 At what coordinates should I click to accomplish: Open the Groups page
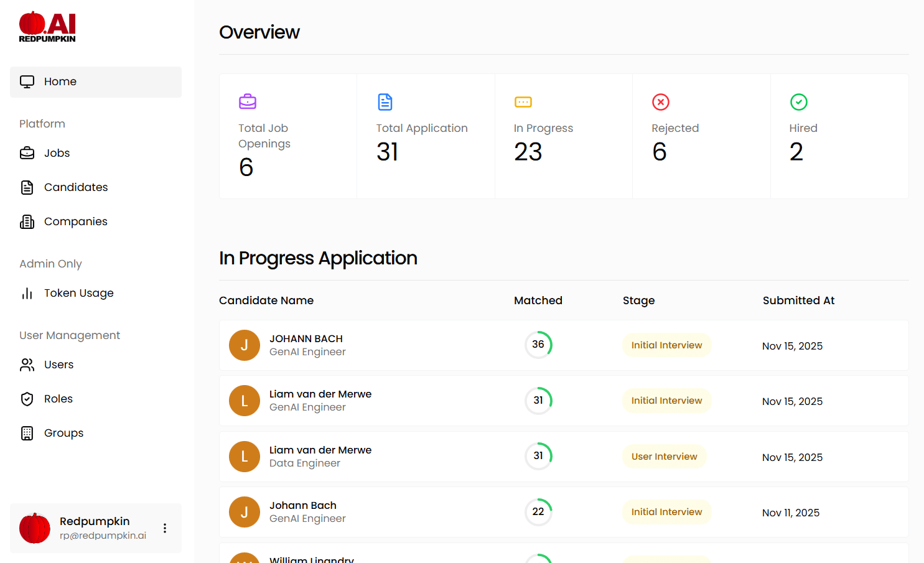(63, 433)
